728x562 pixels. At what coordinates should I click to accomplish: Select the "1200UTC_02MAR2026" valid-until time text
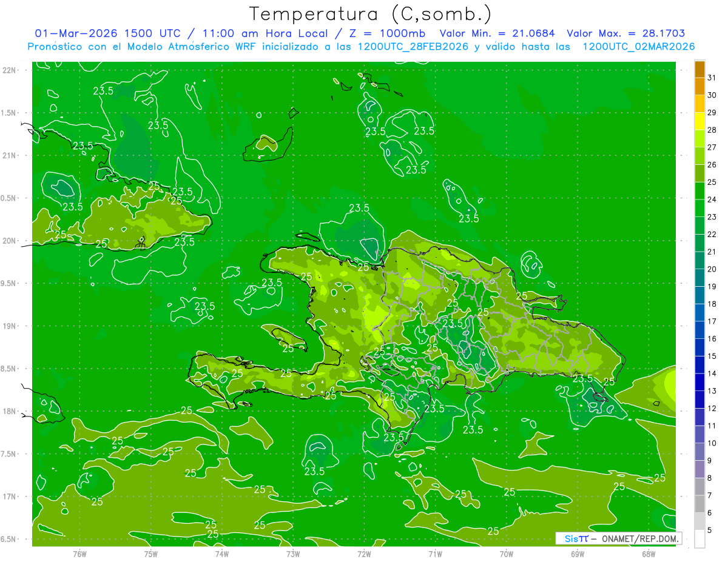tap(638, 47)
